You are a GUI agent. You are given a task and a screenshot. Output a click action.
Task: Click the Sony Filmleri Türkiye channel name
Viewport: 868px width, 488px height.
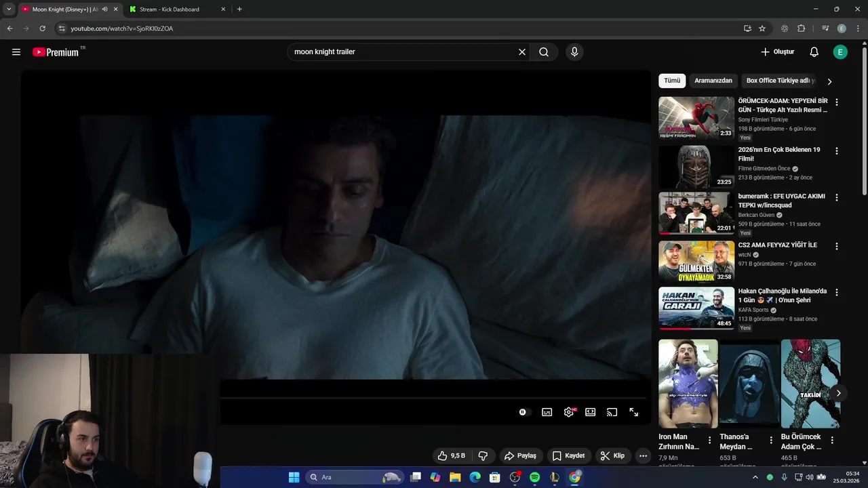763,120
